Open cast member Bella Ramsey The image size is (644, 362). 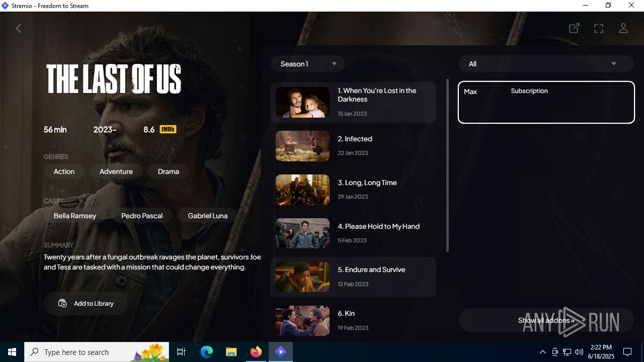(75, 216)
